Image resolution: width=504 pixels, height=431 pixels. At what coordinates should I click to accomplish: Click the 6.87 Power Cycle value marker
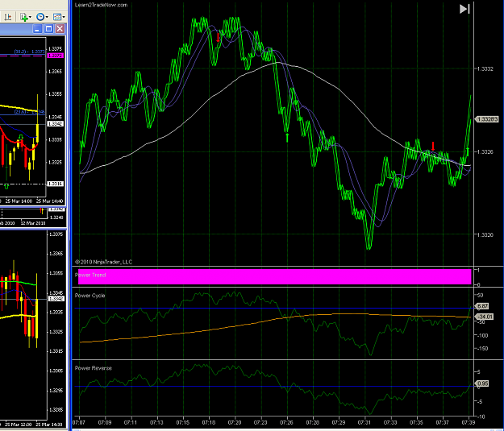[x=482, y=306]
